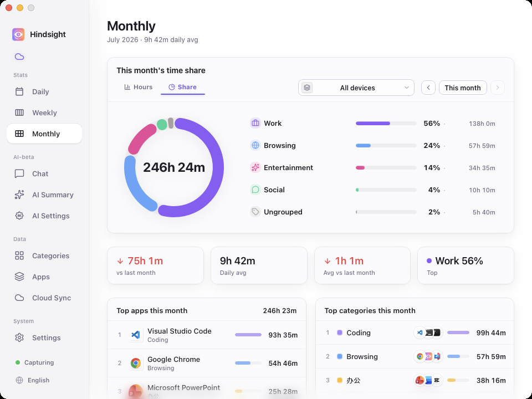Click the Cloud Sync cloud icon
Viewport: 532px width, 399px height.
[x=19, y=298]
